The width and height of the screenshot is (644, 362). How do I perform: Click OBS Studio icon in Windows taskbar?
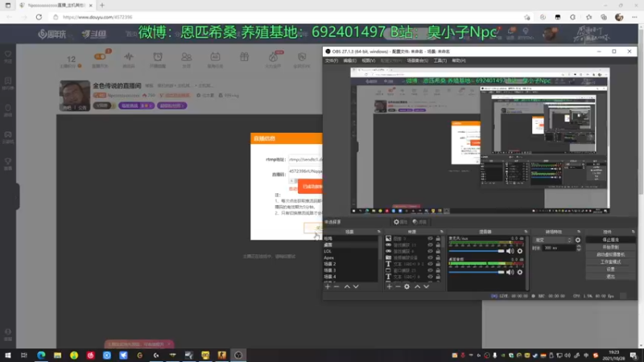(x=238, y=355)
